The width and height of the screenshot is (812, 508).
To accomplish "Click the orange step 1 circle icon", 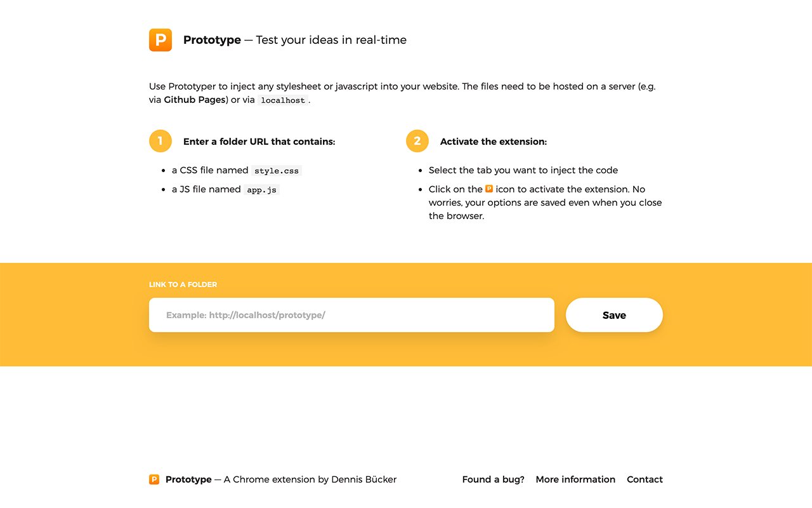I will click(160, 141).
